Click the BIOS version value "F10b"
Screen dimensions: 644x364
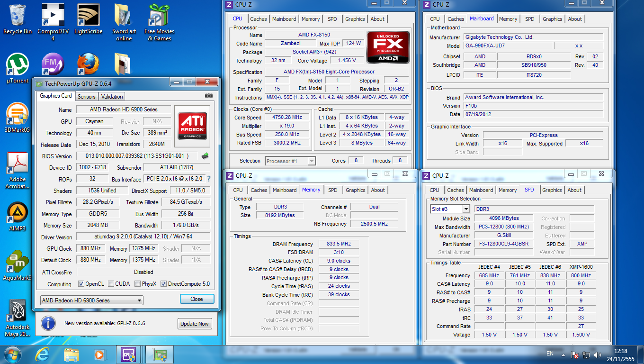(x=534, y=106)
